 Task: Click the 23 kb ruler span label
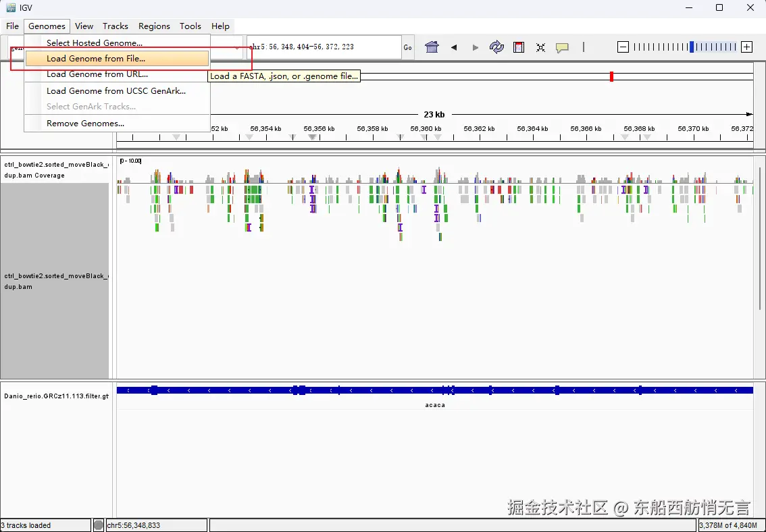click(x=434, y=114)
